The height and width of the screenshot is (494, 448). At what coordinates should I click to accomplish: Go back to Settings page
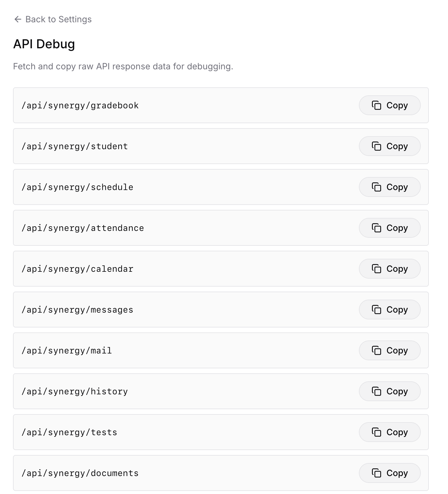58,19
